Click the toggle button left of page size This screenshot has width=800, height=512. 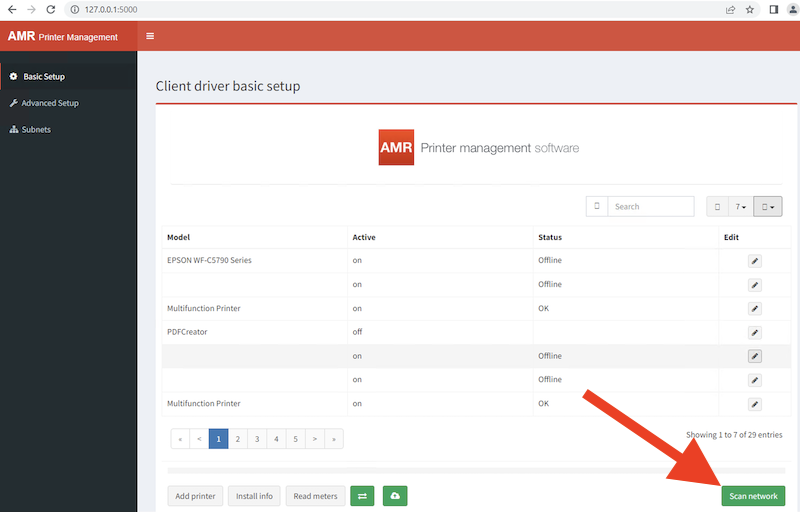(x=717, y=206)
